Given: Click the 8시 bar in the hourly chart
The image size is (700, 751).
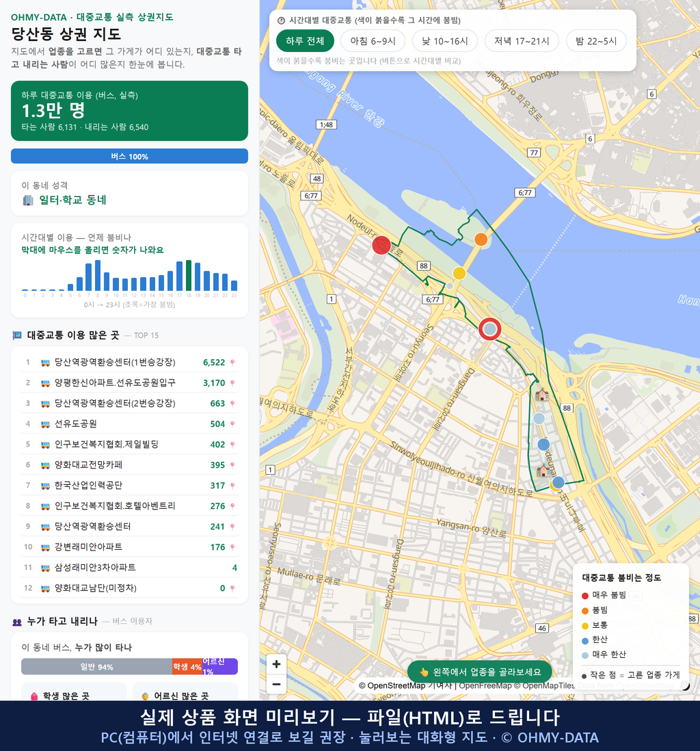Looking at the screenshot, I should point(98,276).
